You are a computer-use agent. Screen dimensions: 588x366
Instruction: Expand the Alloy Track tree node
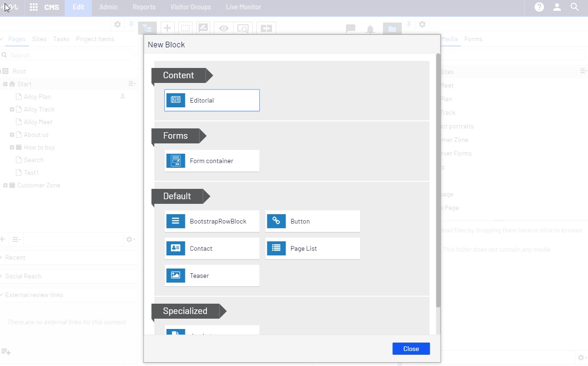12,109
